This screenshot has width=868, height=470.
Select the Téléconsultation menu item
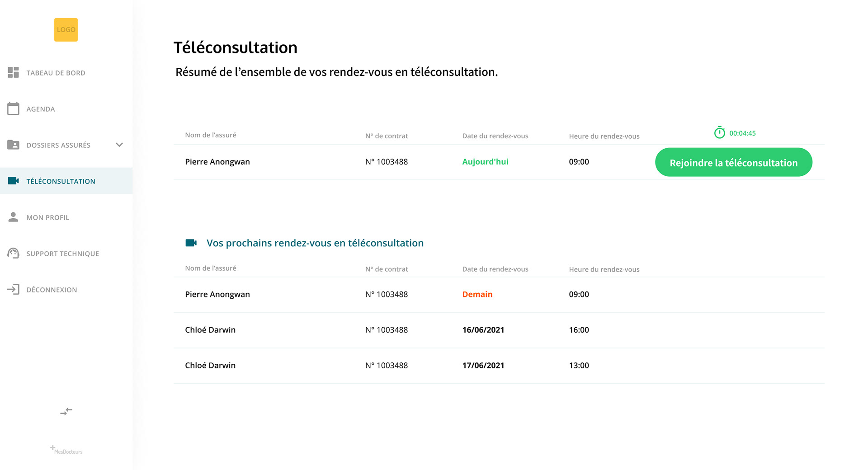[66, 181]
